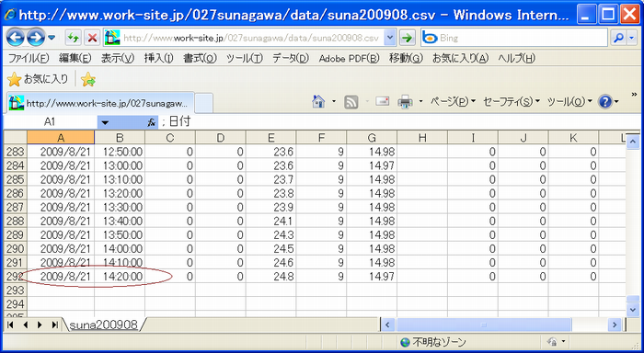Open the ツール(O) command bar menu
The image size is (644, 353).
(x=569, y=101)
